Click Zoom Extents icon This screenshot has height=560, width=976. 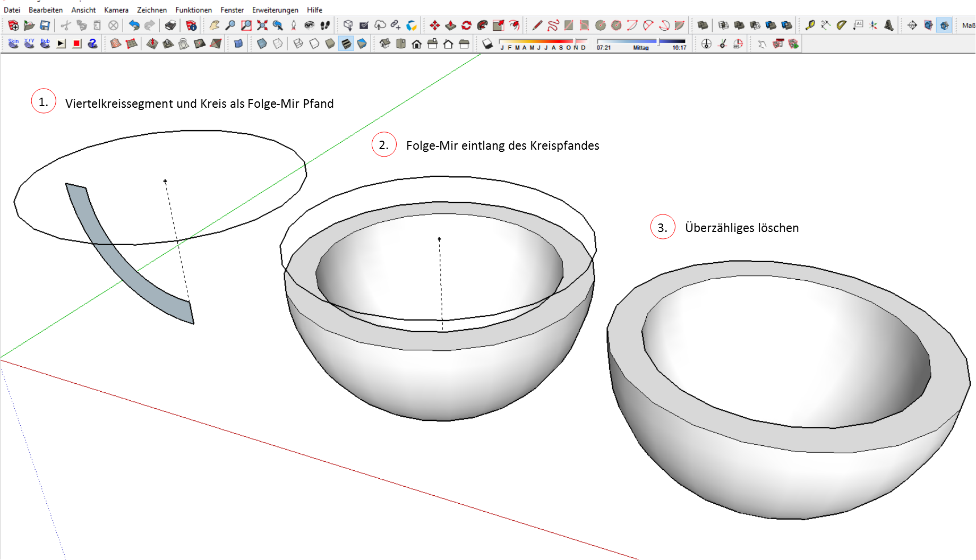[x=262, y=25]
